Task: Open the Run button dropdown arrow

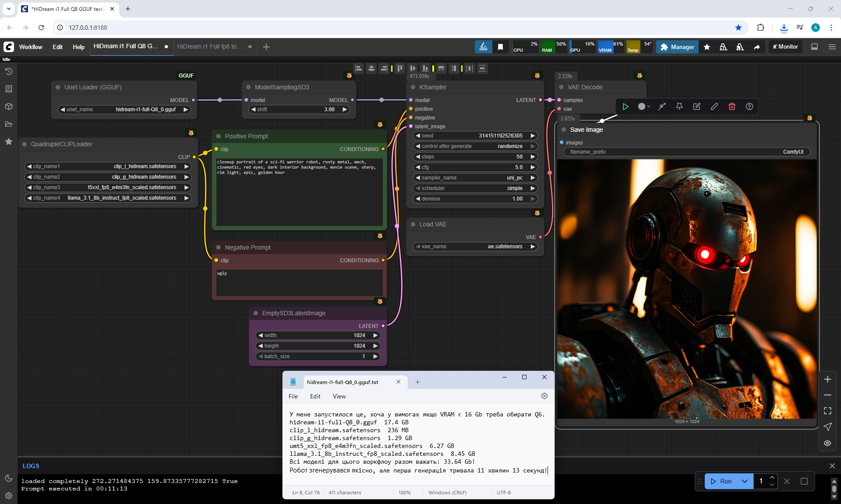Action: click(x=745, y=481)
